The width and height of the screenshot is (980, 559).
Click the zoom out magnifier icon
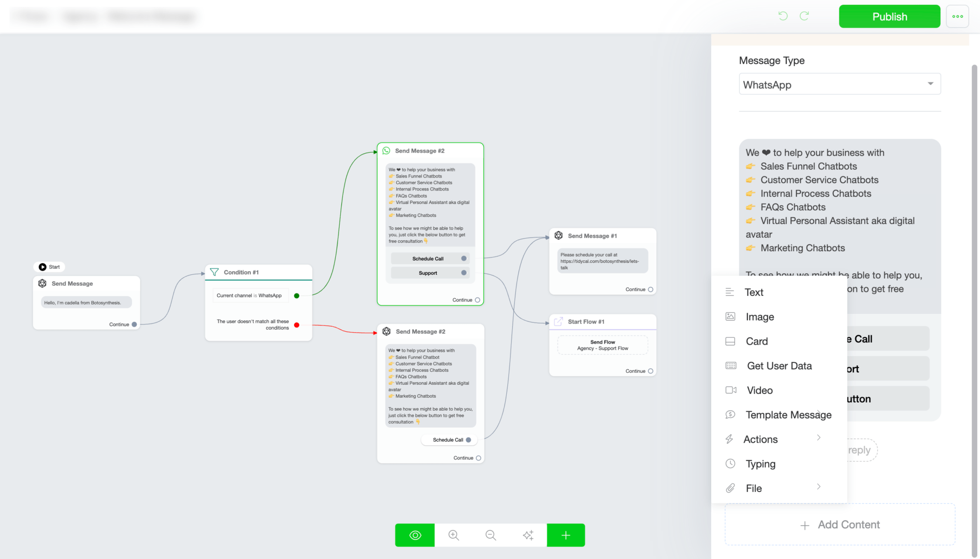pos(490,535)
